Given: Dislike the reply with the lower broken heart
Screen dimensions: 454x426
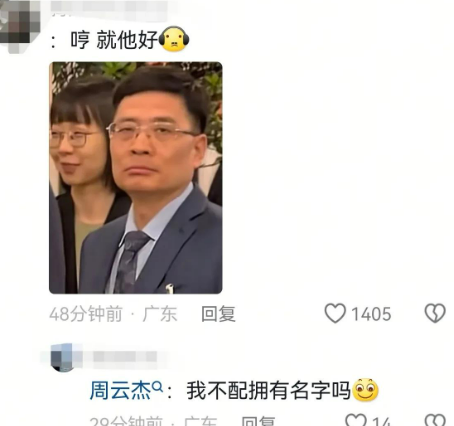Looking at the screenshot, I should pyautogui.click(x=435, y=420).
